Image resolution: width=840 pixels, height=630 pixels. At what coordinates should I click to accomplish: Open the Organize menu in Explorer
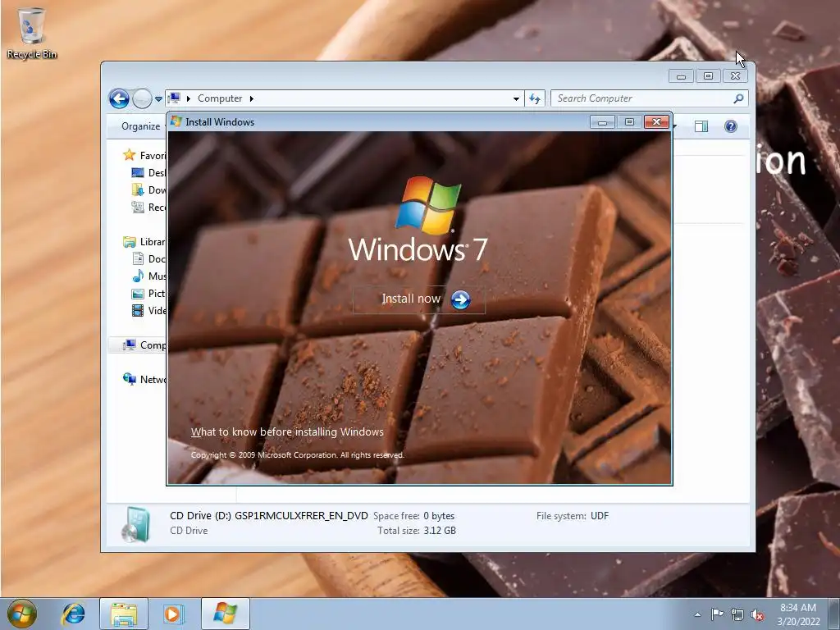click(140, 126)
